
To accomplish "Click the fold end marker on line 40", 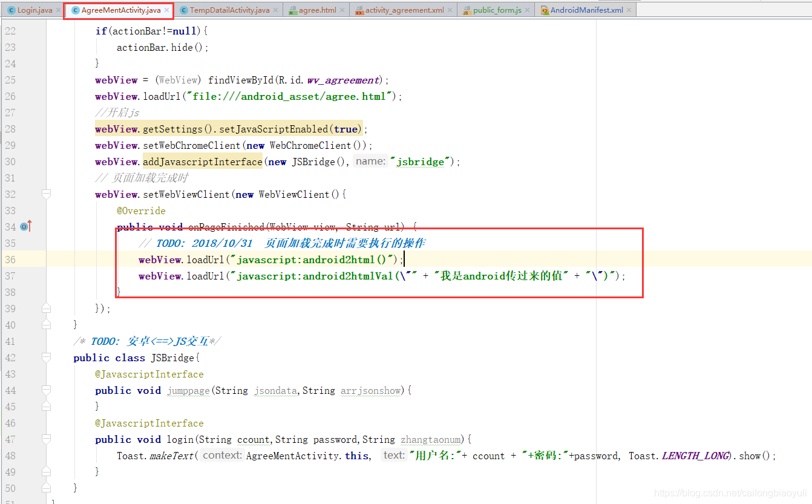I will [47, 325].
